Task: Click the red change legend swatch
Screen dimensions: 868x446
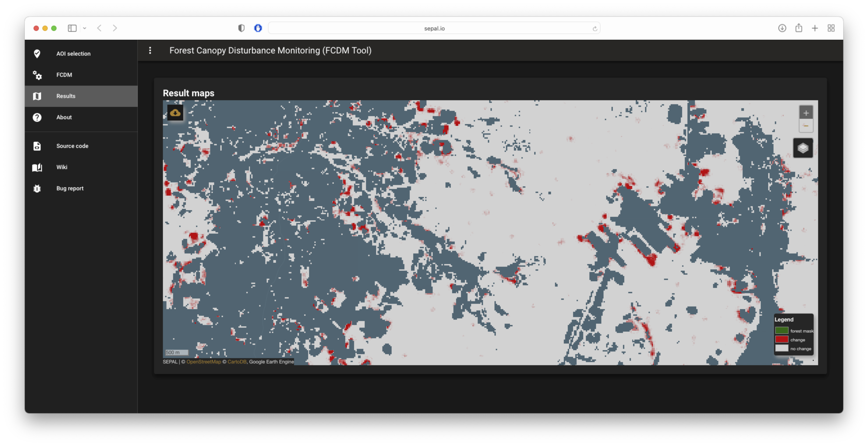Action: [781, 340]
